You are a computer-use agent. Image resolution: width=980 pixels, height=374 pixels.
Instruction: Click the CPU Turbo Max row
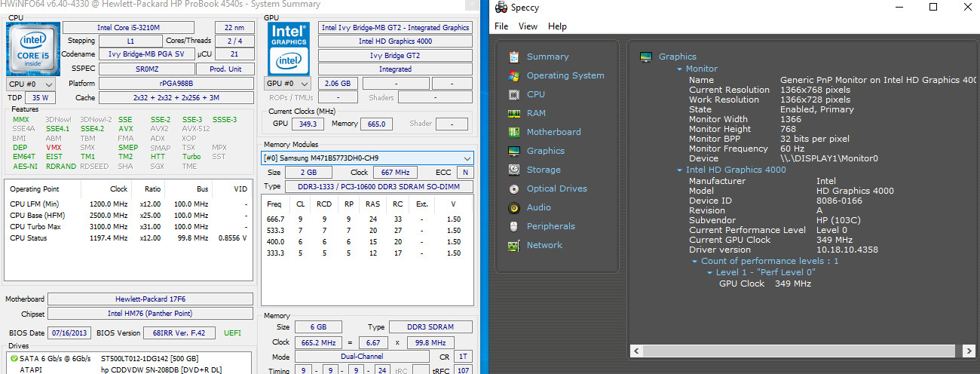(127, 227)
